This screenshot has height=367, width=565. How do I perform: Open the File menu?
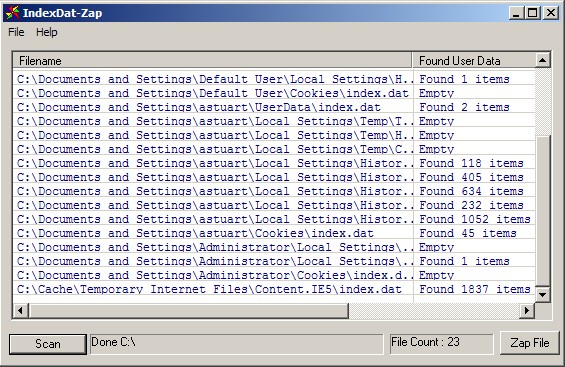pos(16,32)
